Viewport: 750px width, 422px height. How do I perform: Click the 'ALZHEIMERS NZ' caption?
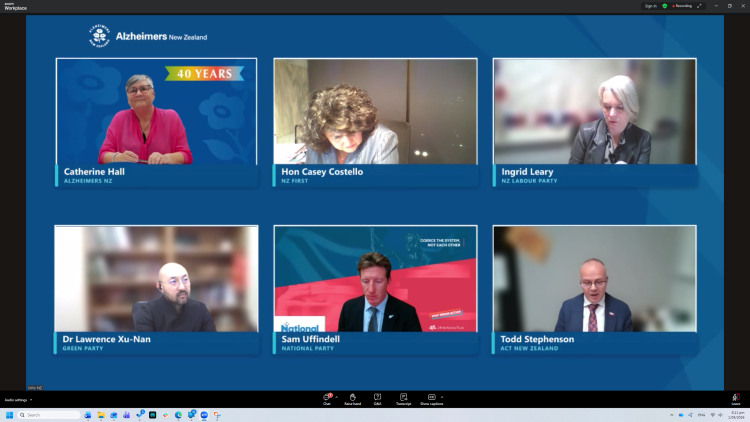point(88,181)
